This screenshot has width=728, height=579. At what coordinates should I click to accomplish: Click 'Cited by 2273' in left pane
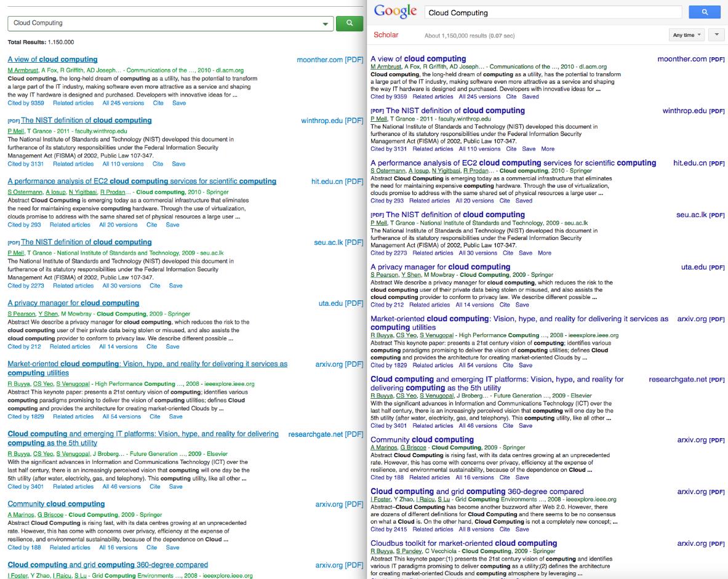coord(26,286)
